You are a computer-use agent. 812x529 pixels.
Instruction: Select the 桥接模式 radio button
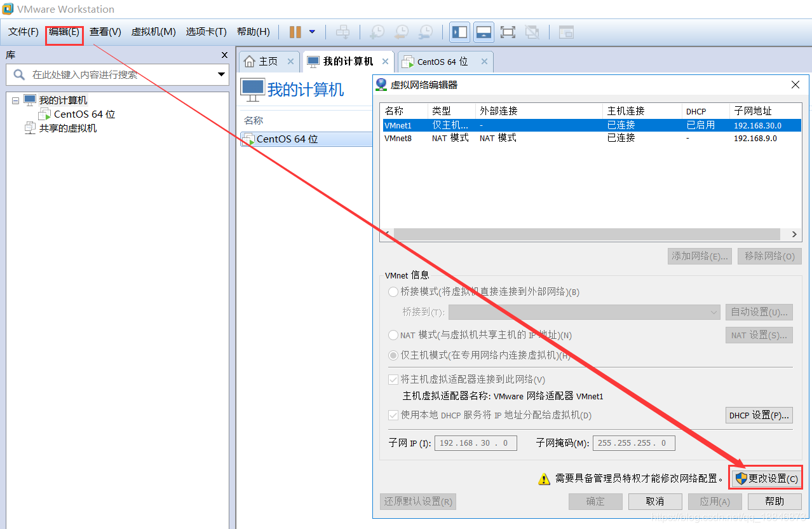(393, 292)
